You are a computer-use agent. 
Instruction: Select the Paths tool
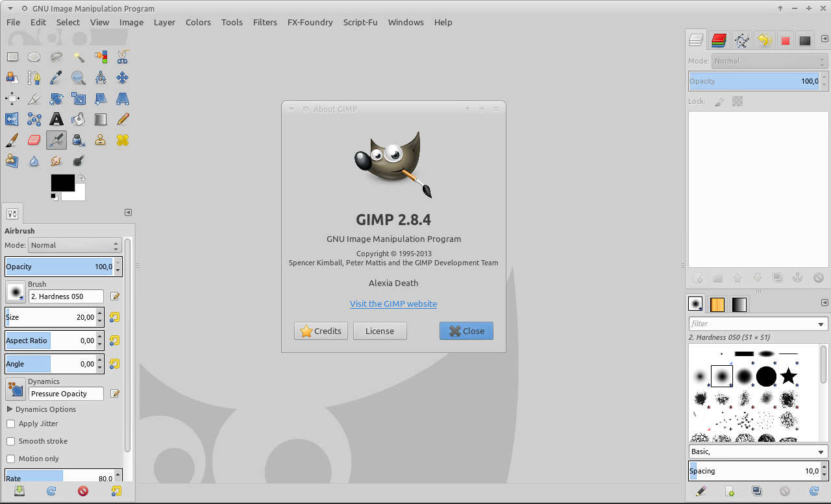click(x=34, y=78)
